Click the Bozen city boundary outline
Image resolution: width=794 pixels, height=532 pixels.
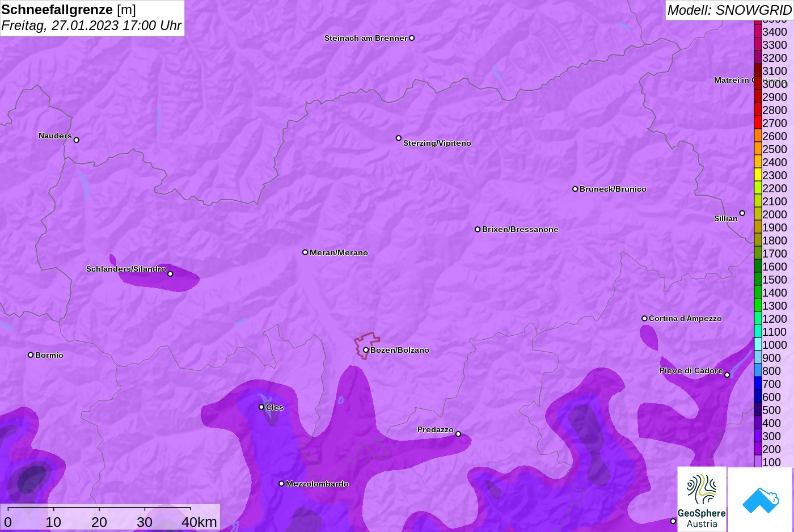pos(366,346)
